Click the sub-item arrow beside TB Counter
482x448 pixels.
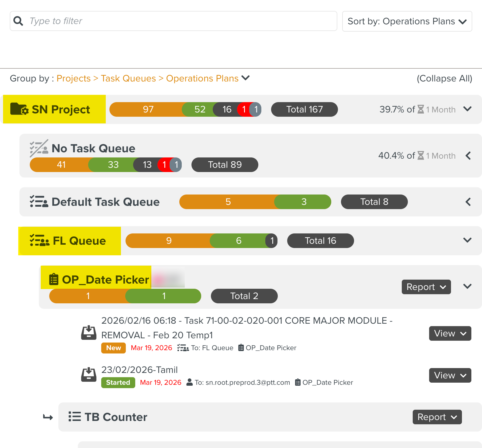click(48, 417)
